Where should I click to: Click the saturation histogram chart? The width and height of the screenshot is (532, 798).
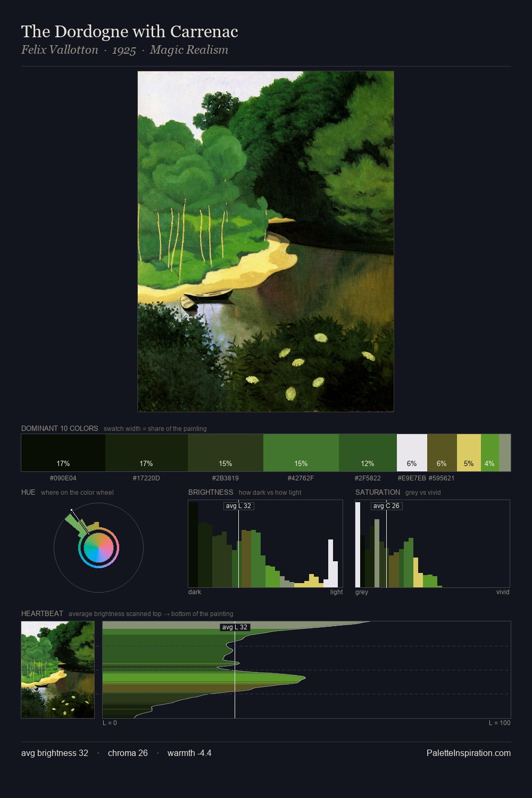433,544
